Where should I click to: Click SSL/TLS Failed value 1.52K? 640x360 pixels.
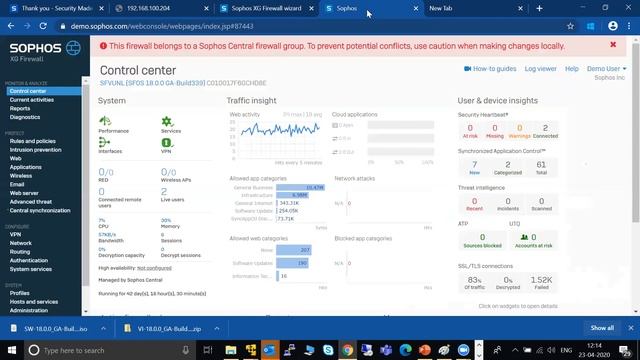click(x=541, y=280)
